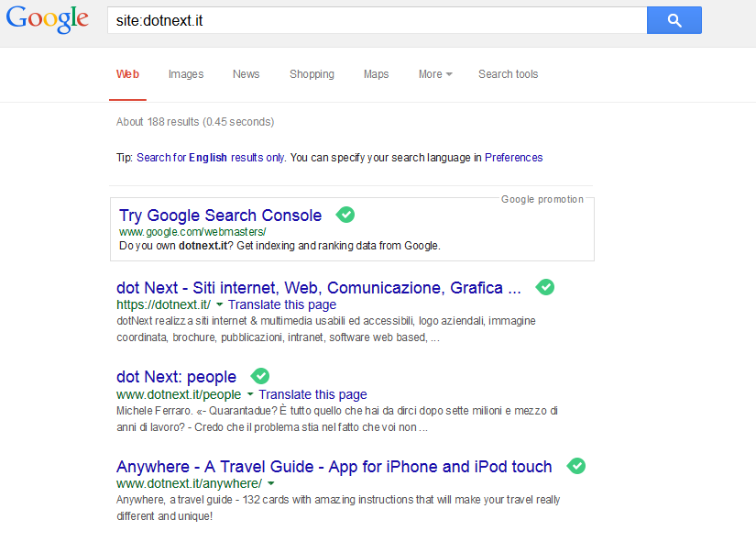This screenshot has width=756, height=542.
Task: Switch to the Images tab
Action: (186, 74)
